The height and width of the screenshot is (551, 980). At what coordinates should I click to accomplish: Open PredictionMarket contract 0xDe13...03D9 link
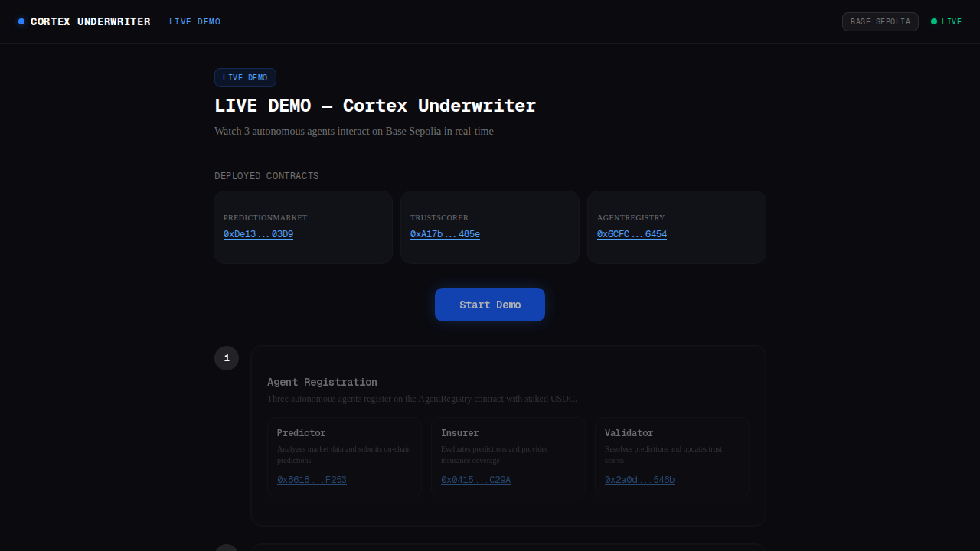coord(258,234)
